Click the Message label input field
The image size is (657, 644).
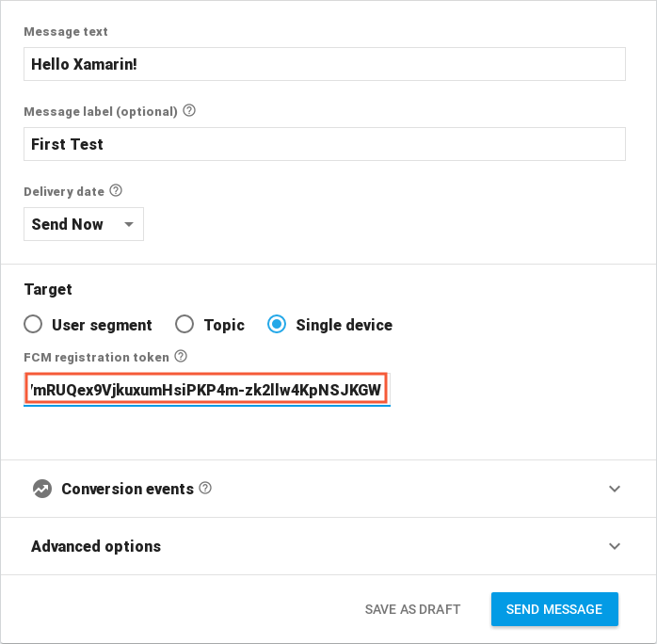coord(324,144)
